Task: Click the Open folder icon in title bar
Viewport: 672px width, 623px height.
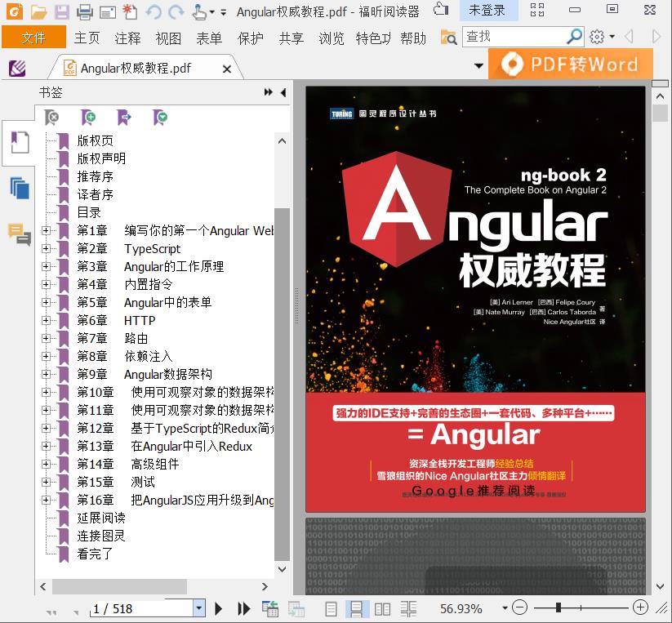Action: pos(38,12)
